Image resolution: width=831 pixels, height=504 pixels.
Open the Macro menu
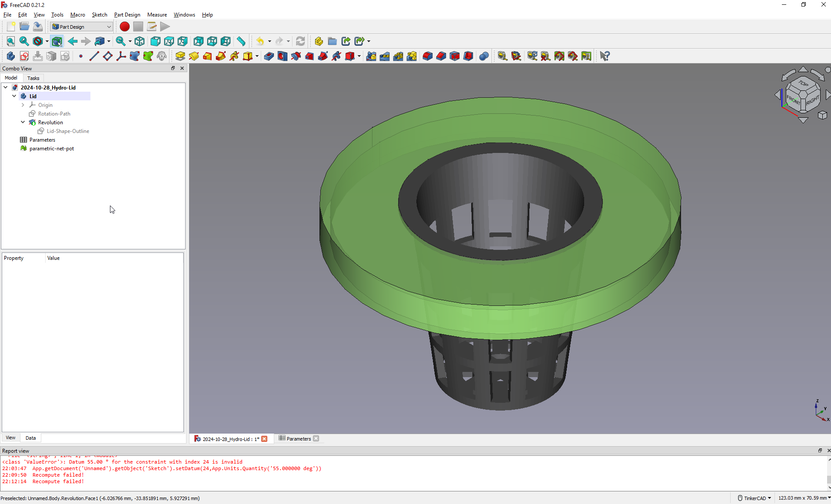(x=77, y=14)
